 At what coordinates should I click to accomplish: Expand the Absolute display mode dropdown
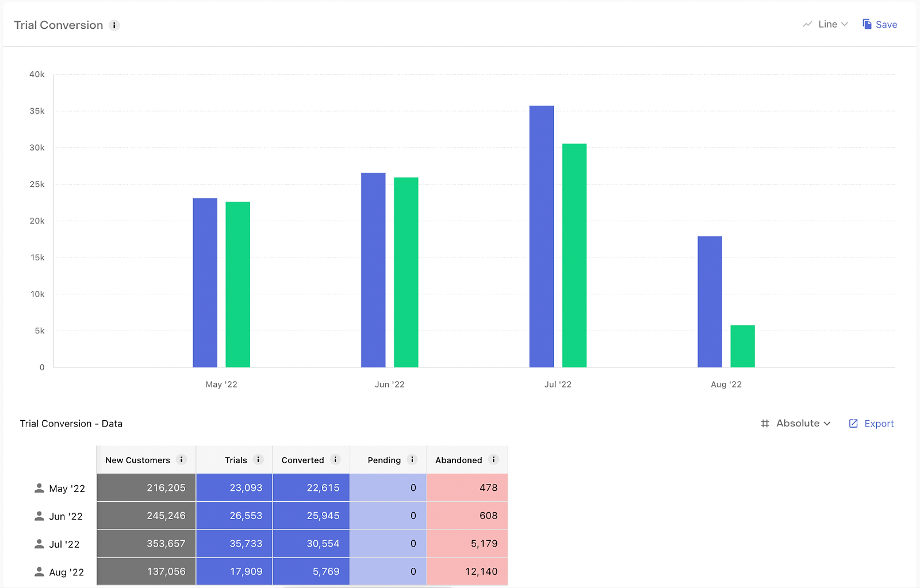pos(796,424)
